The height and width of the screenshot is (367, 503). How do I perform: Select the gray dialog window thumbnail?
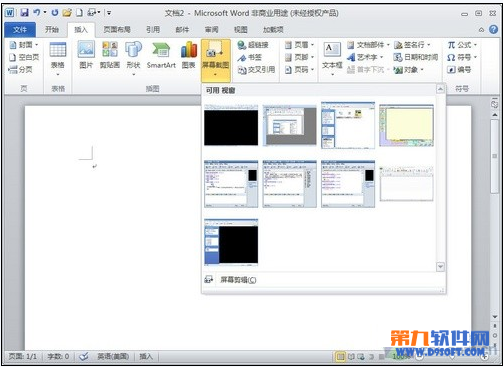[289, 125]
